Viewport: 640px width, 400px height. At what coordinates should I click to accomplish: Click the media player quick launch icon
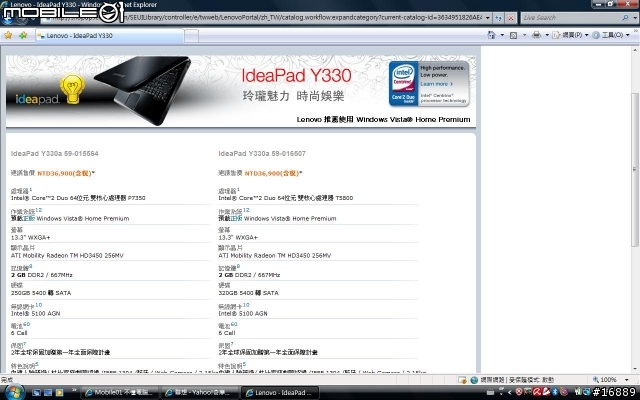[60, 393]
